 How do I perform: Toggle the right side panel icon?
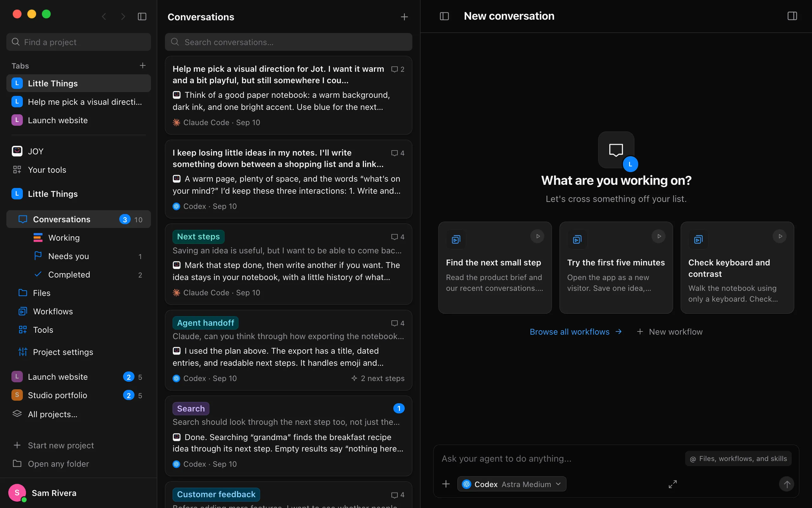tap(792, 16)
